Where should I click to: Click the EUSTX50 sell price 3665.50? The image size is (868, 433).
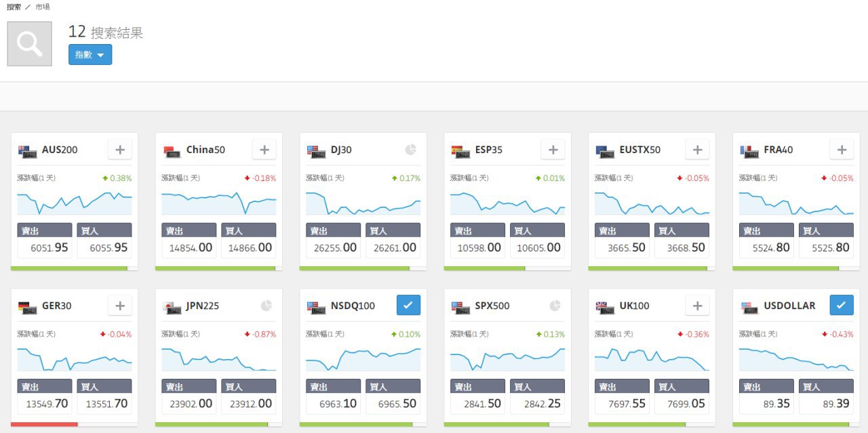click(x=623, y=248)
